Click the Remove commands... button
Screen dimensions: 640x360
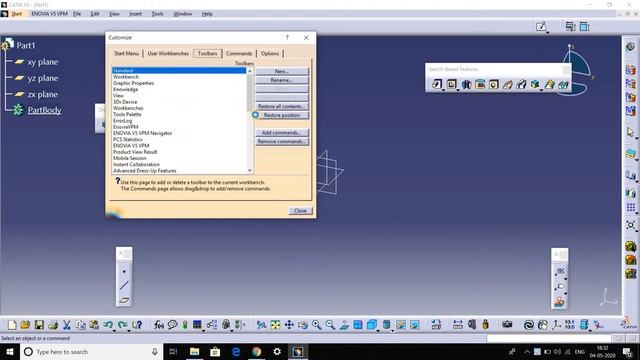tap(282, 142)
